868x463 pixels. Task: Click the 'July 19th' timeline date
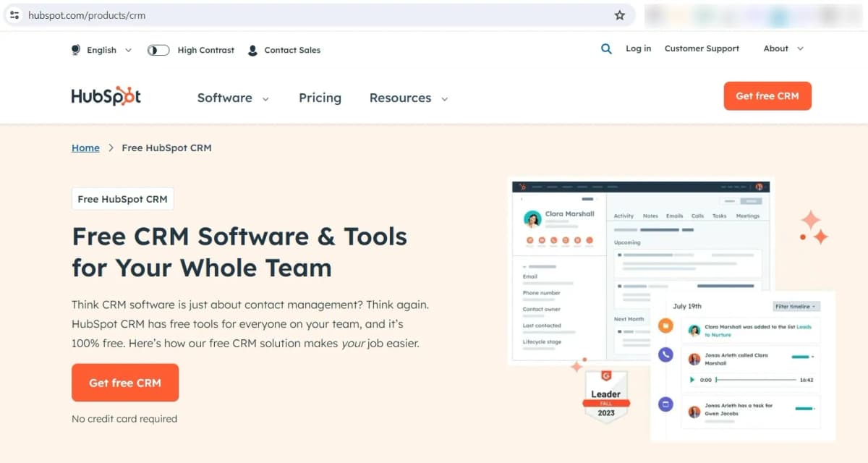[687, 306]
